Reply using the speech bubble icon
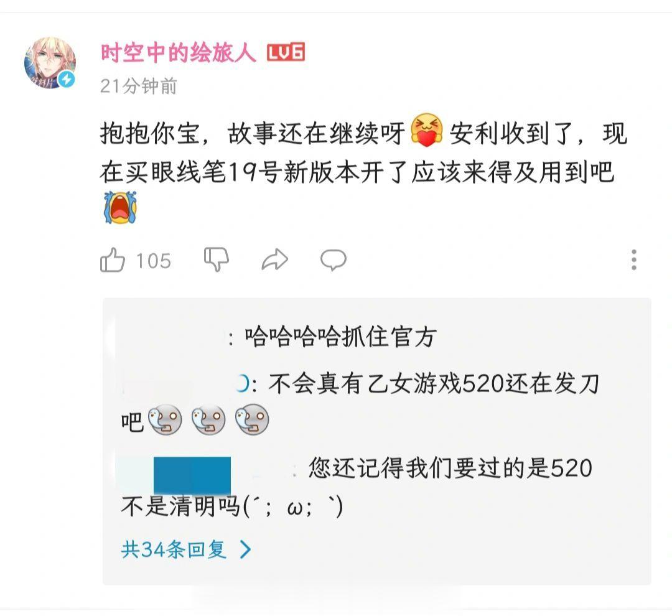Screen dimensions: 672x616 [334, 259]
